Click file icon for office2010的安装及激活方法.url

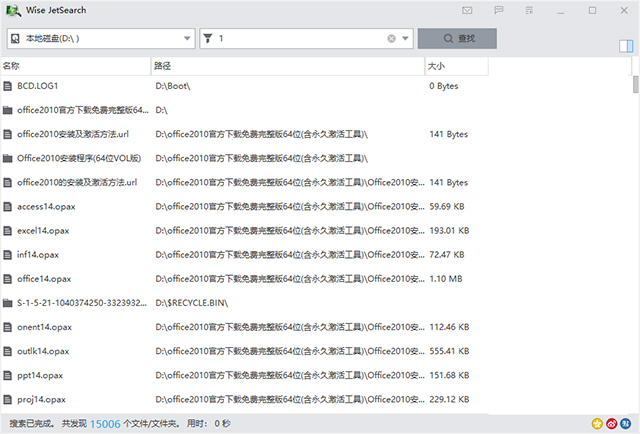(7, 182)
